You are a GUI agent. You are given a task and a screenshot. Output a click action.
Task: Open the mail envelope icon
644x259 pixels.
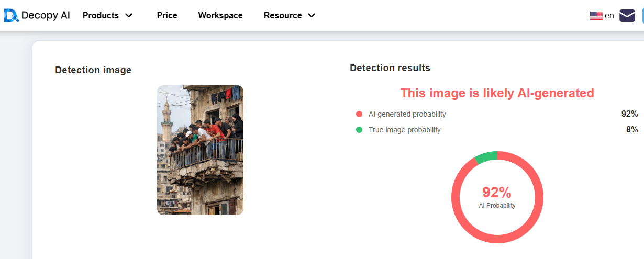[x=627, y=16]
